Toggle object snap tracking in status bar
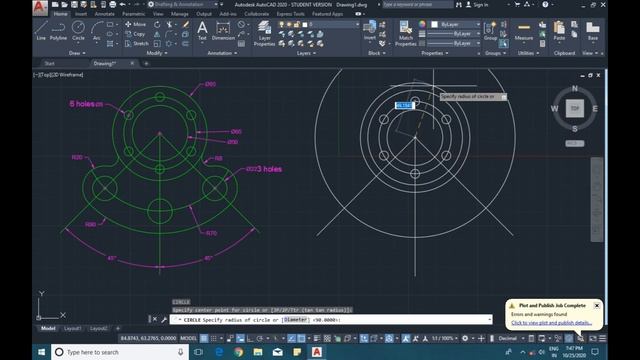Viewport: 640px width, 360px height. pyautogui.click(x=291, y=338)
